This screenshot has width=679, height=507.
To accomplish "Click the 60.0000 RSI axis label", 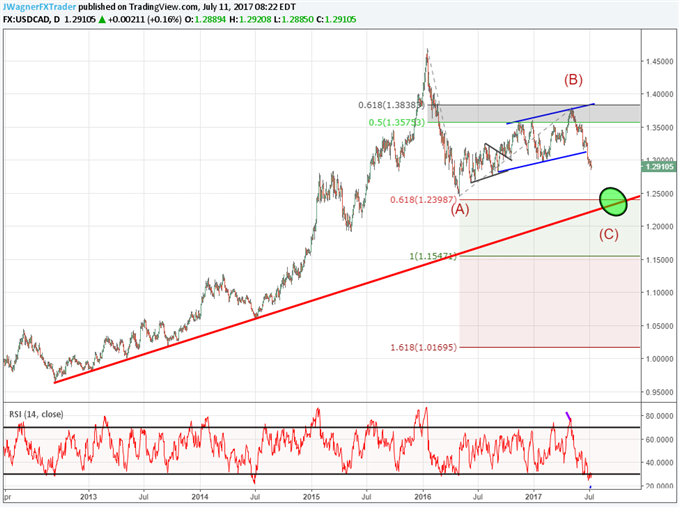I will click(660, 439).
